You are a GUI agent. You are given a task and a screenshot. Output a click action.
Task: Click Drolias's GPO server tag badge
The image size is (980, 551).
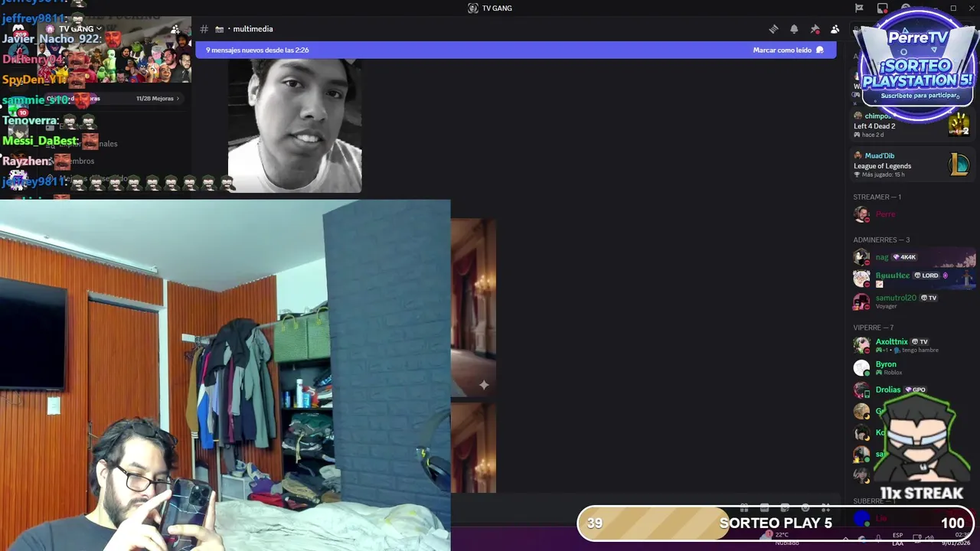916,390
